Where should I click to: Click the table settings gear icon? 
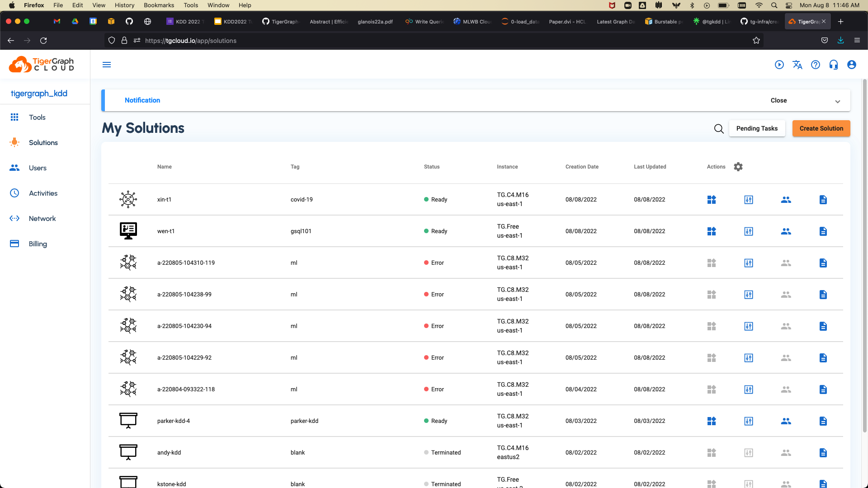(x=738, y=167)
